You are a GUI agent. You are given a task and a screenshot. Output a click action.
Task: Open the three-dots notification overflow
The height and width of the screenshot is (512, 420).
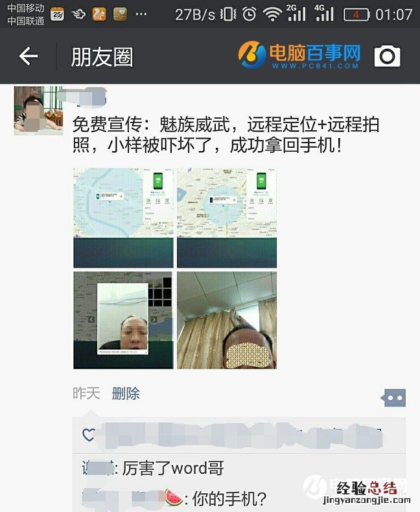click(141, 14)
